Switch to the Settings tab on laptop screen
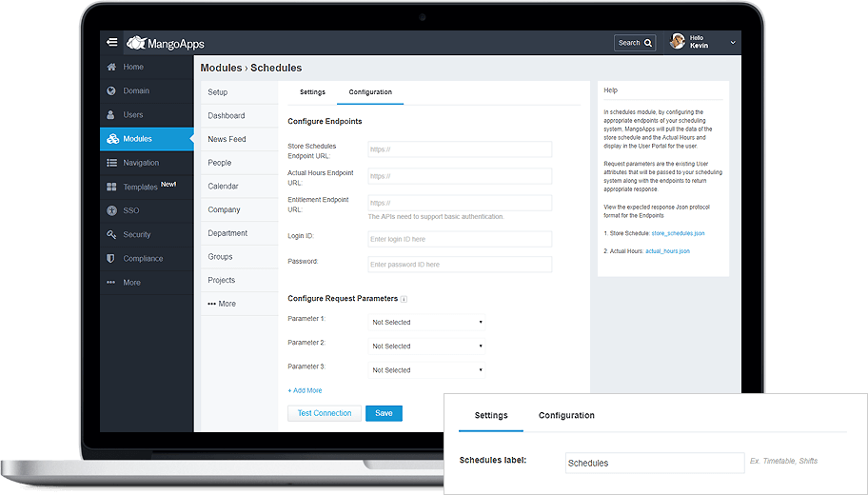Screen dimensions: 868x495 click(x=312, y=92)
